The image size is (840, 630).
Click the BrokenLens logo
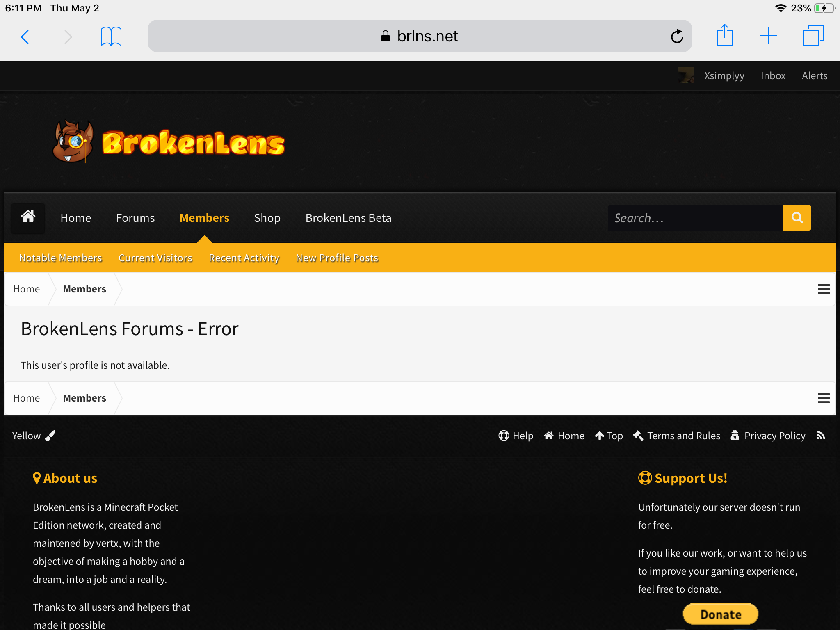tap(169, 142)
